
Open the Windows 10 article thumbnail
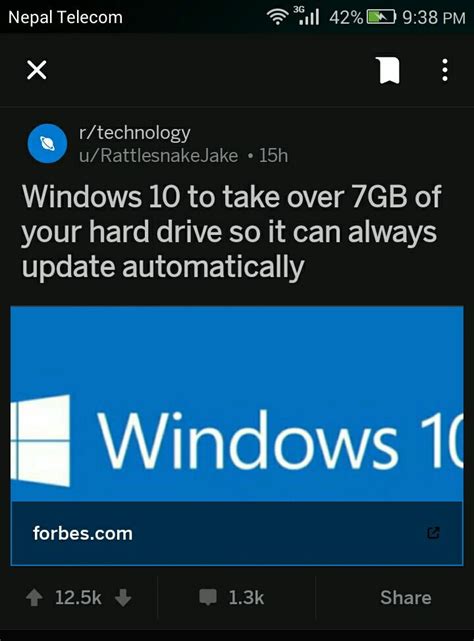tap(237, 403)
